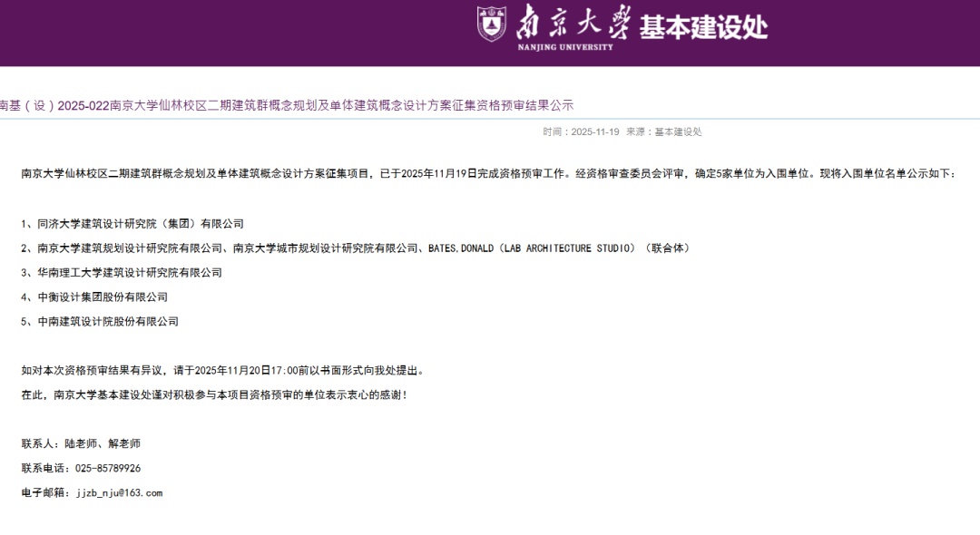This screenshot has height=535, width=980.
Task: Click the NANJING UNIVERSITY header text
Action: click(565, 47)
